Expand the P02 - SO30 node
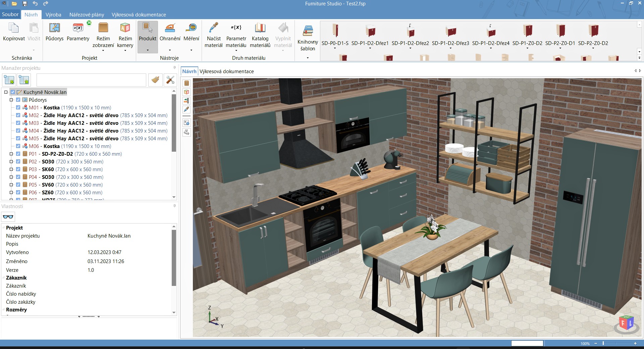Screen dimensions: 644x349 pos(11,161)
